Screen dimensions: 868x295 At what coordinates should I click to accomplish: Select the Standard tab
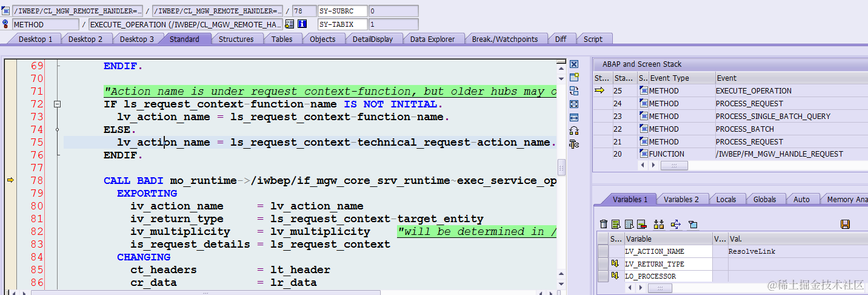tap(184, 39)
